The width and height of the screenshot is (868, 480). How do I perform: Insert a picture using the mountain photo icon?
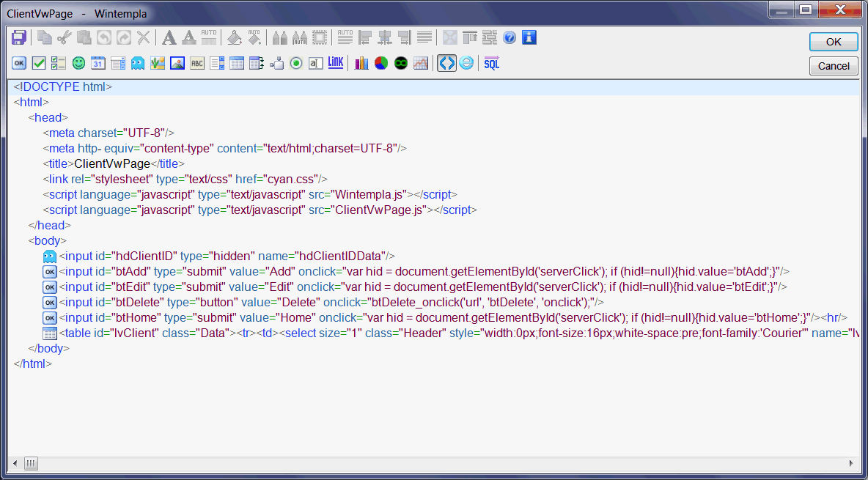177,64
